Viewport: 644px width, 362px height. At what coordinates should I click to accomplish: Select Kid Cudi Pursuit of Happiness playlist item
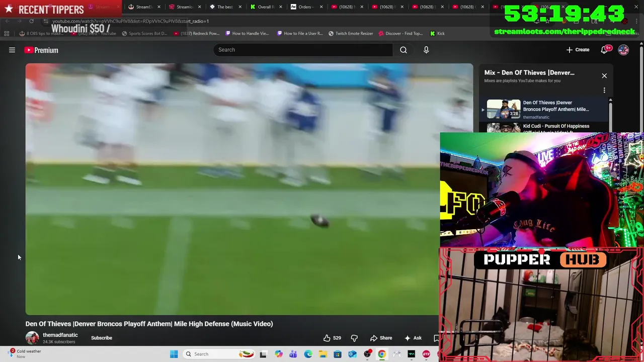coord(545,128)
